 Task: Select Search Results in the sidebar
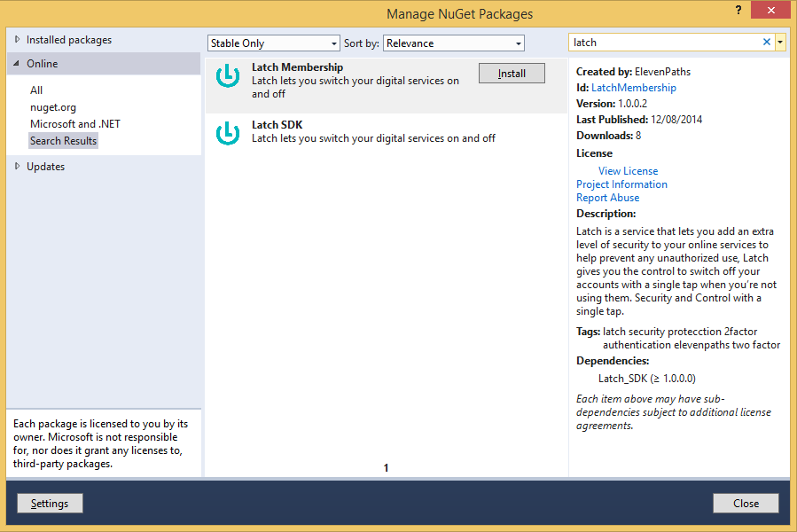pos(63,141)
